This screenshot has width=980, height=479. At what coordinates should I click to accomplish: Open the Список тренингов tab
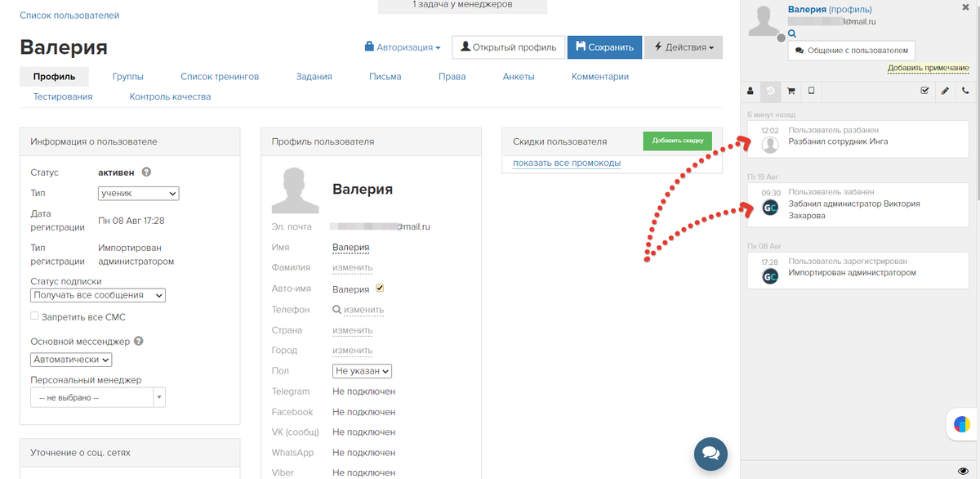[x=220, y=77]
